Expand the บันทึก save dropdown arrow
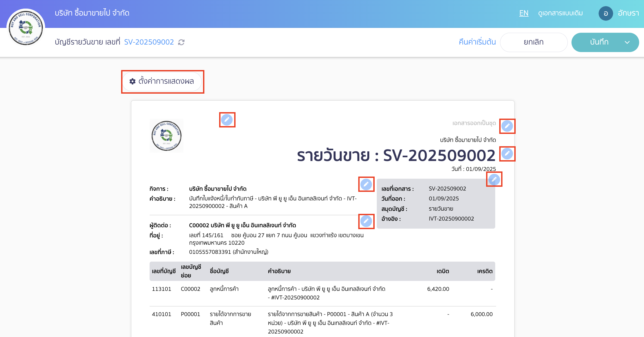This screenshot has height=337, width=644. click(627, 42)
